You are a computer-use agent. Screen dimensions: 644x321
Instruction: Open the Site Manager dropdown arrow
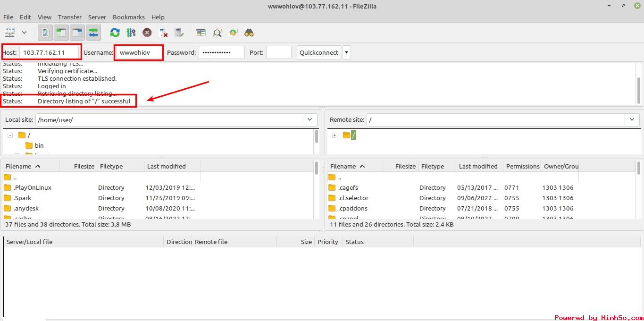click(24, 33)
